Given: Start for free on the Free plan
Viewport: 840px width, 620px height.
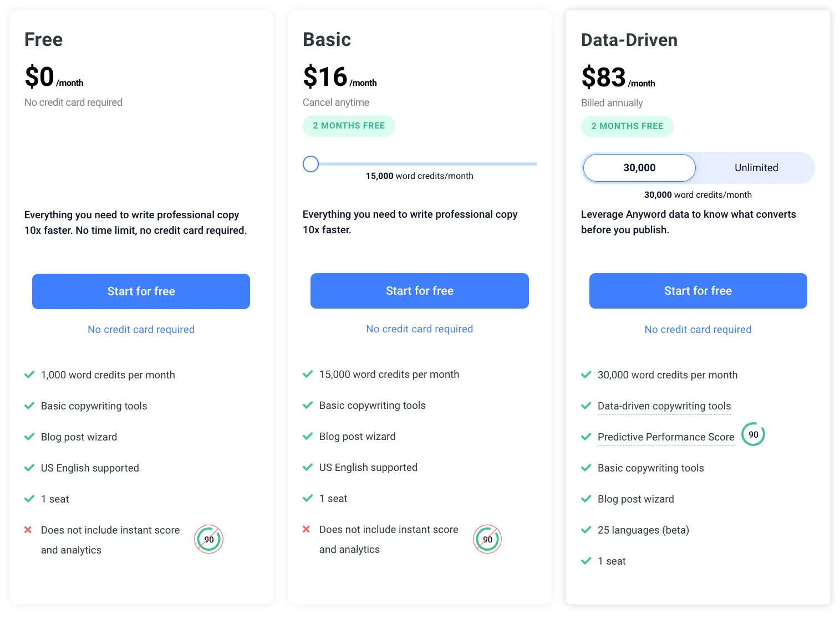Looking at the screenshot, I should (x=141, y=291).
